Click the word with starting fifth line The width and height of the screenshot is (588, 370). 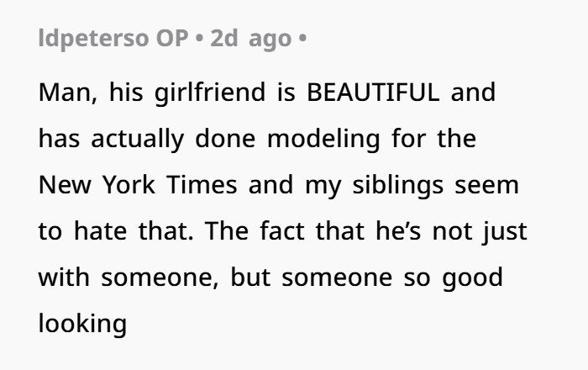[64, 277]
